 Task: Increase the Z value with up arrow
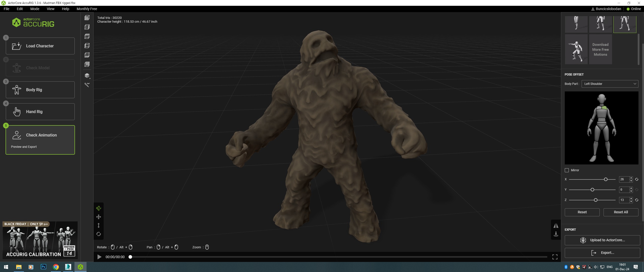point(631,199)
